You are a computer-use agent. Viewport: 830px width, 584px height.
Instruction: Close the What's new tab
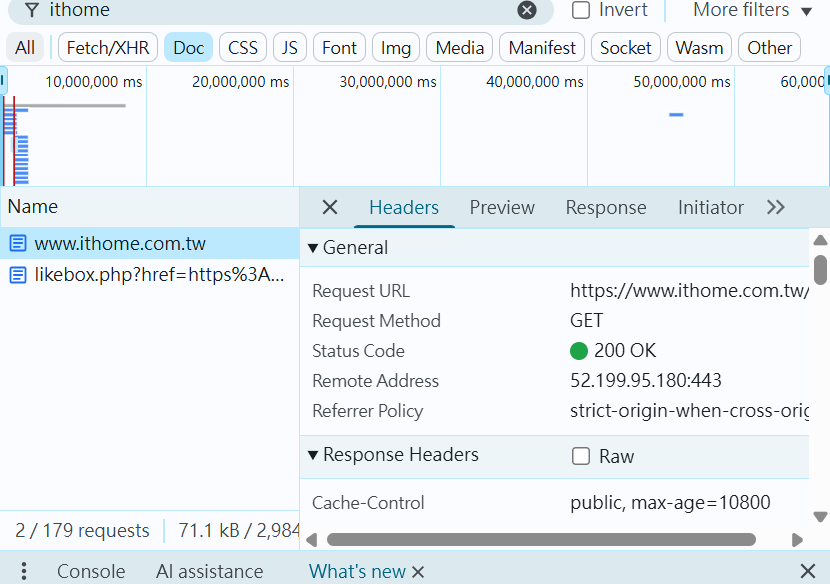(x=418, y=572)
